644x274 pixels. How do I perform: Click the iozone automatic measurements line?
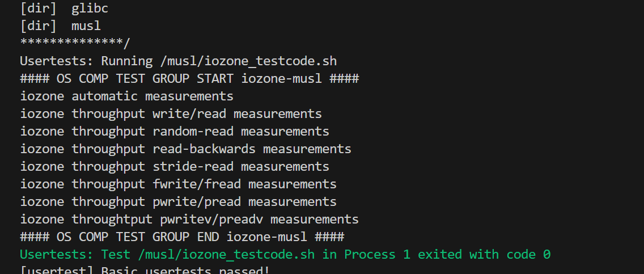point(126,96)
